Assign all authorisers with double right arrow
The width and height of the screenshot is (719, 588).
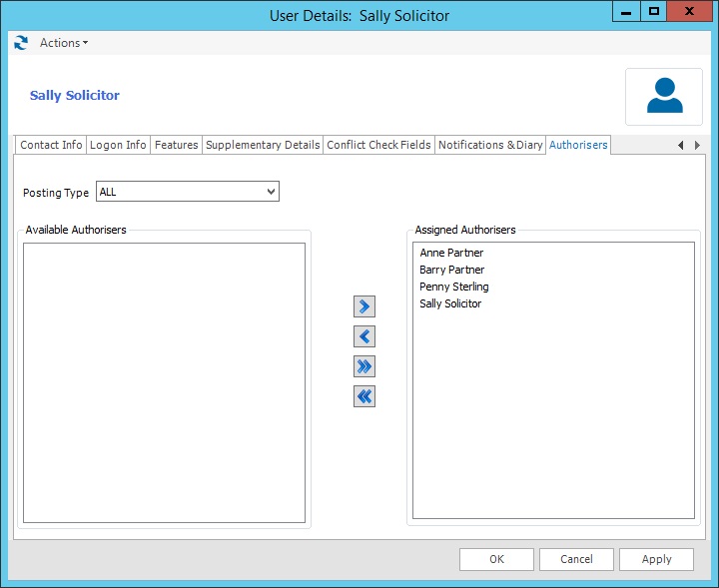364,366
